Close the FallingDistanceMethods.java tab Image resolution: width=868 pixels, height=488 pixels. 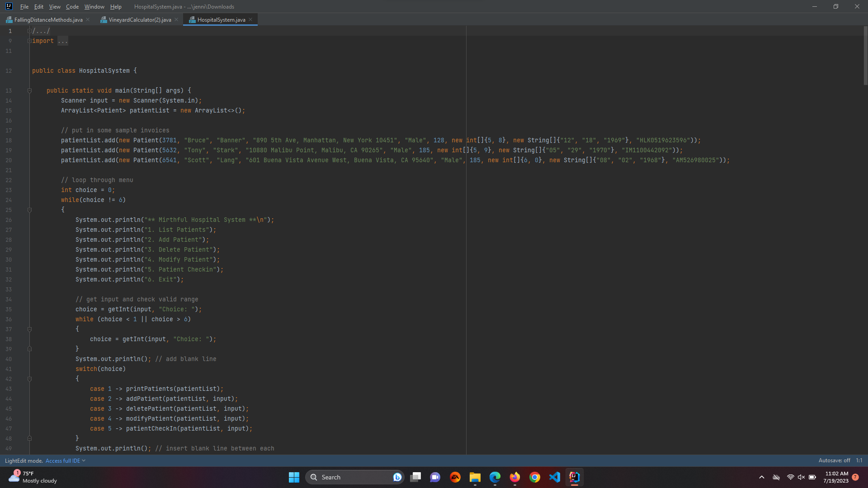click(88, 19)
